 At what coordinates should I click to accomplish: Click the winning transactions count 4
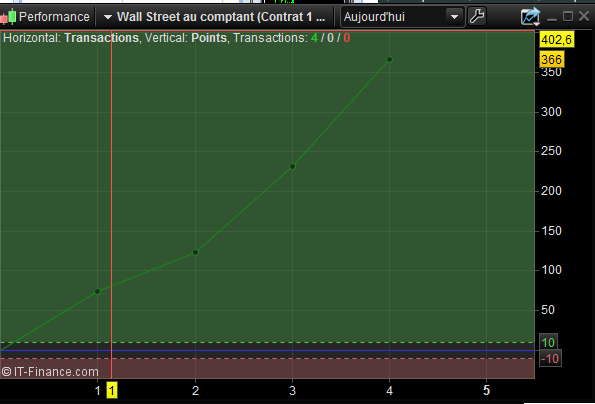314,38
